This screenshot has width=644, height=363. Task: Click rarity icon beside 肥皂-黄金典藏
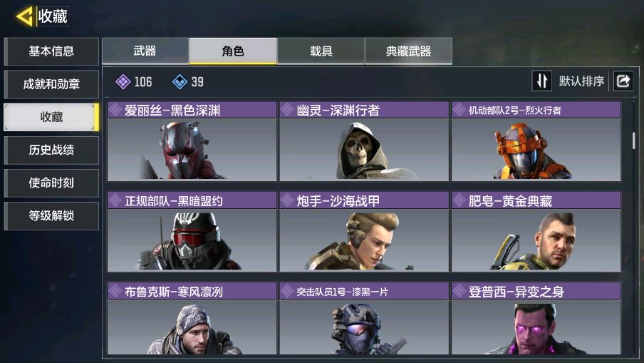pyautogui.click(x=459, y=200)
